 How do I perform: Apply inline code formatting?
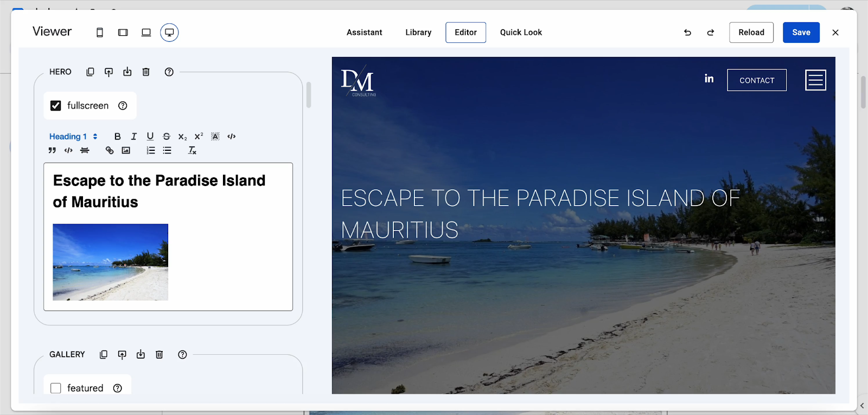(x=232, y=137)
